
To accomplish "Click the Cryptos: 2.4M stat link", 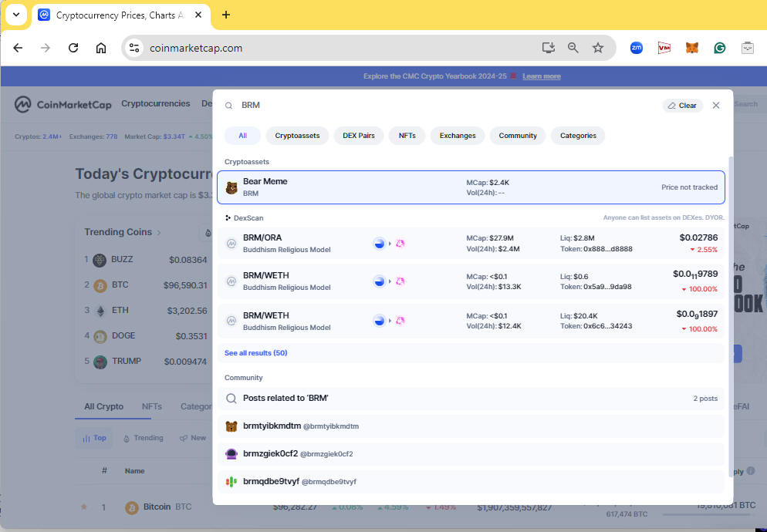I will coord(38,137).
